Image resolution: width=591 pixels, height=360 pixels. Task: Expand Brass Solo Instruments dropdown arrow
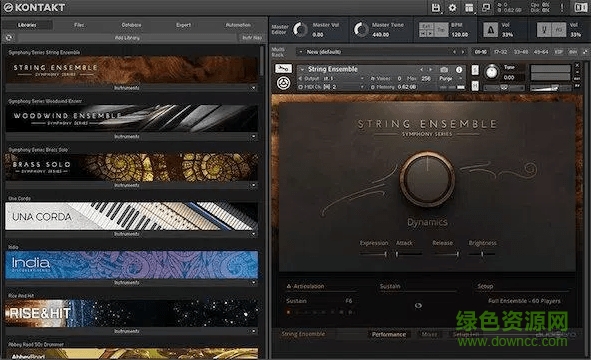(253, 185)
